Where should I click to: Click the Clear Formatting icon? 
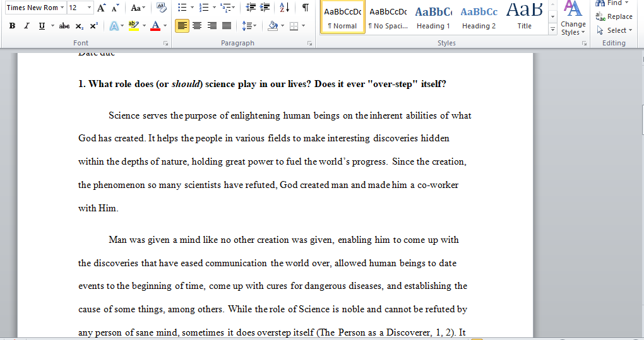(162, 8)
